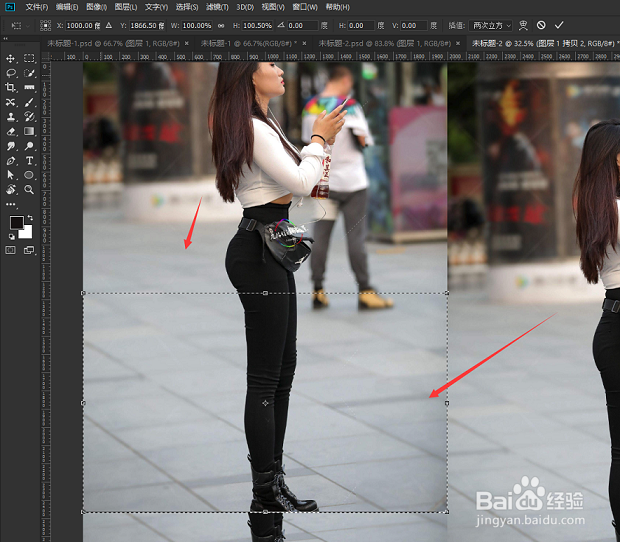The width and height of the screenshot is (620, 542).
Task: Select the Quick Selection brush tool
Action: pos(29,73)
